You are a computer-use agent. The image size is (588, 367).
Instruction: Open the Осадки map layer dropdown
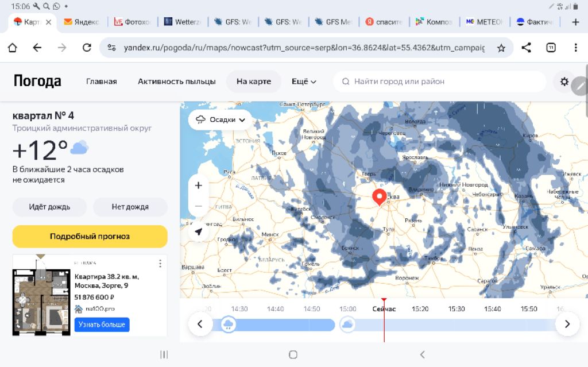tap(220, 119)
